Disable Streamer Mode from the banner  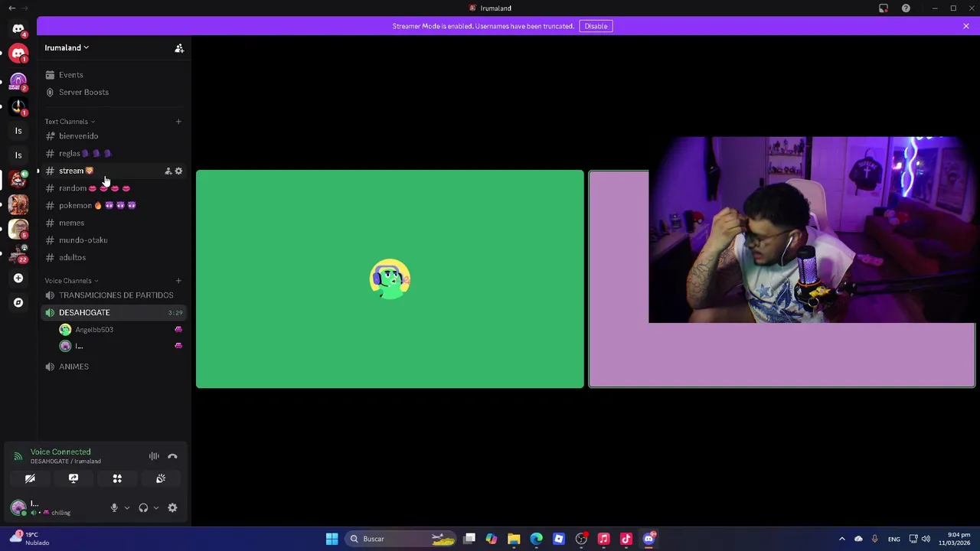(x=596, y=26)
